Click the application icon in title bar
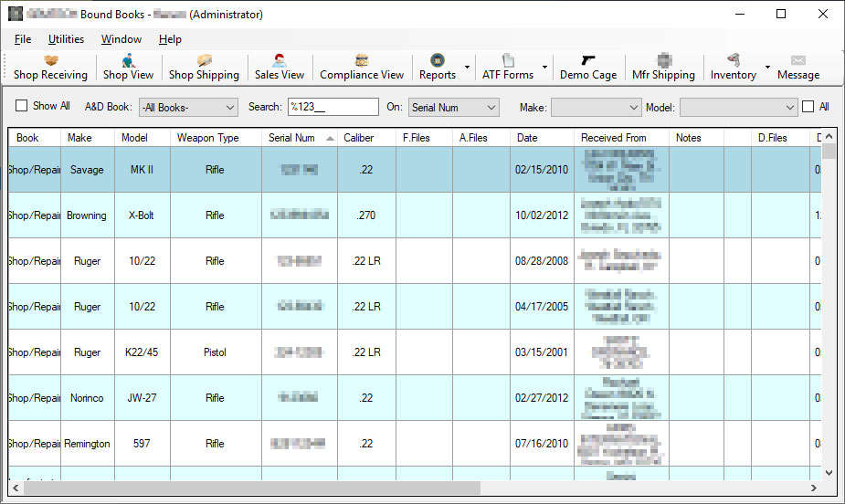Screen dimensions: 845x504 (x=16, y=14)
